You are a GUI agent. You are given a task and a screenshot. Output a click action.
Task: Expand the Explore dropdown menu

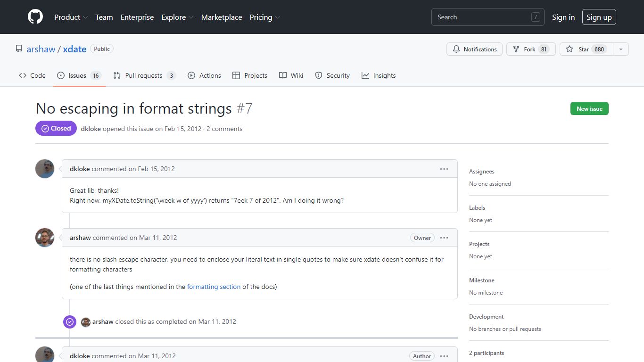177,17
